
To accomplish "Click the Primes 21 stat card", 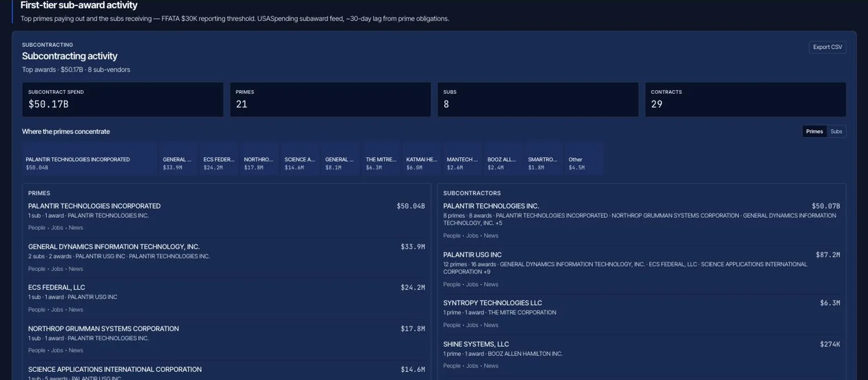I will tap(330, 99).
